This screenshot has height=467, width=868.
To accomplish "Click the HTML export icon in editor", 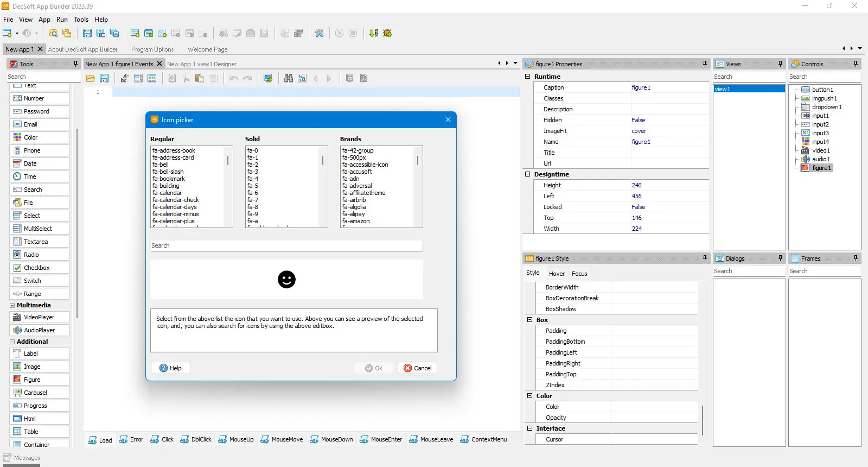I will 349,78.
